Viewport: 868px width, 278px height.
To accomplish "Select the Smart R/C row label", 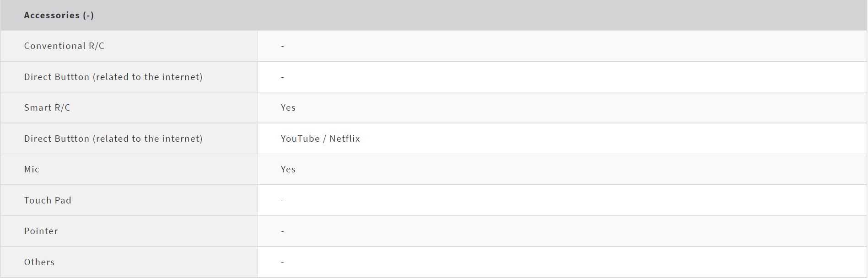I will (47, 107).
